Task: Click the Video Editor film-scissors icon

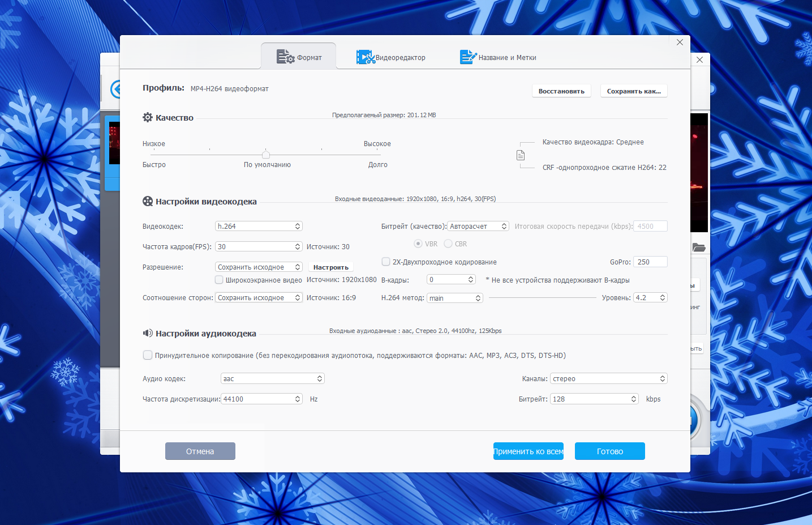Action: point(365,57)
